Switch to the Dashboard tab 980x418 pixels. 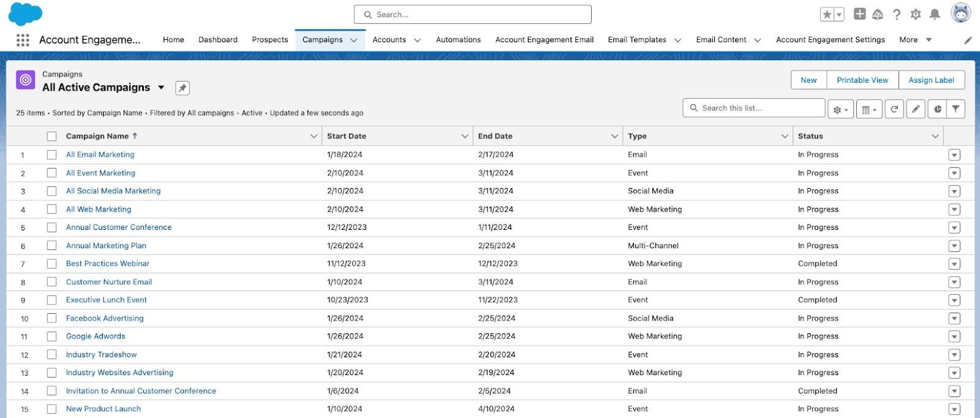point(218,40)
